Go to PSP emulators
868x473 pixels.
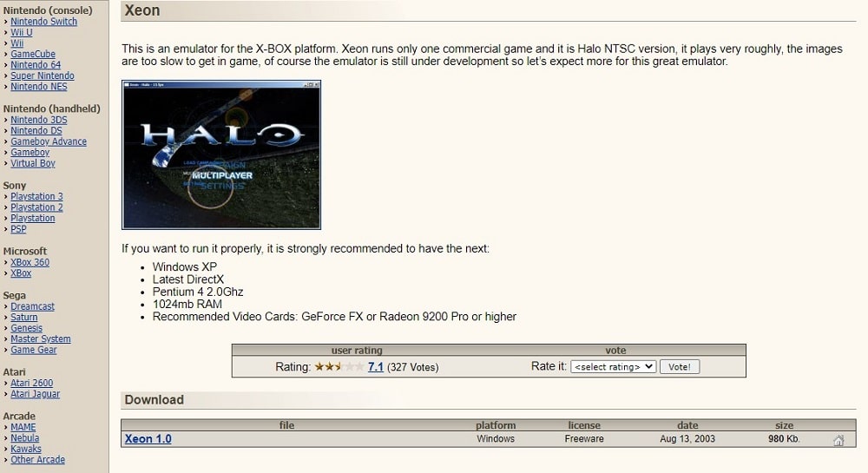18,229
